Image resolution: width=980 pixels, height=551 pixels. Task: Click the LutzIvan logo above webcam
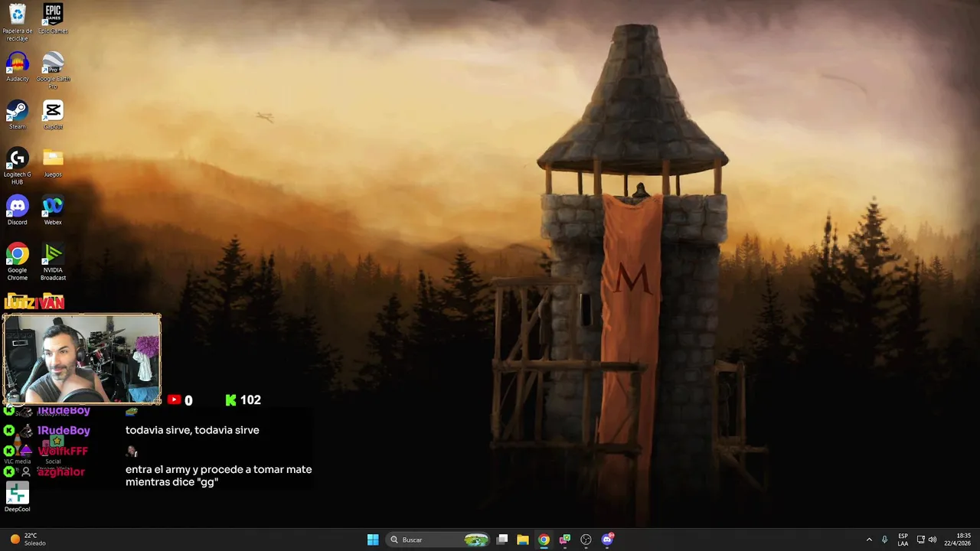(x=34, y=302)
